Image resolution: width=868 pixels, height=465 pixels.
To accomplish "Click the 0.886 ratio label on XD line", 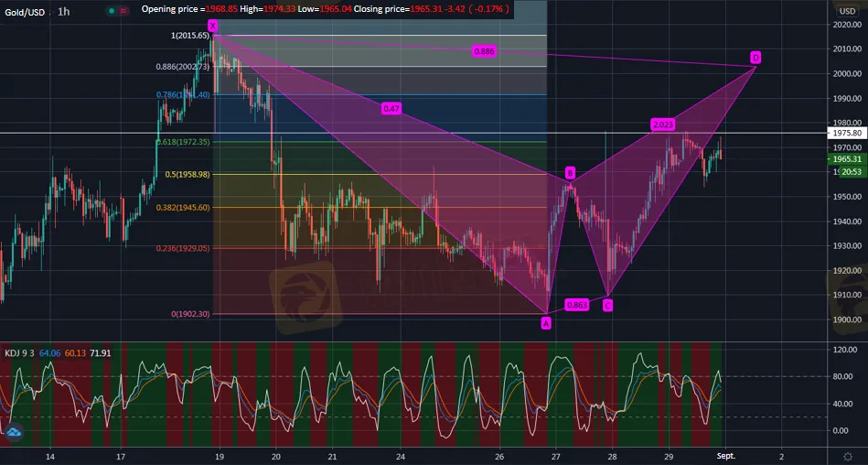I will tap(485, 51).
